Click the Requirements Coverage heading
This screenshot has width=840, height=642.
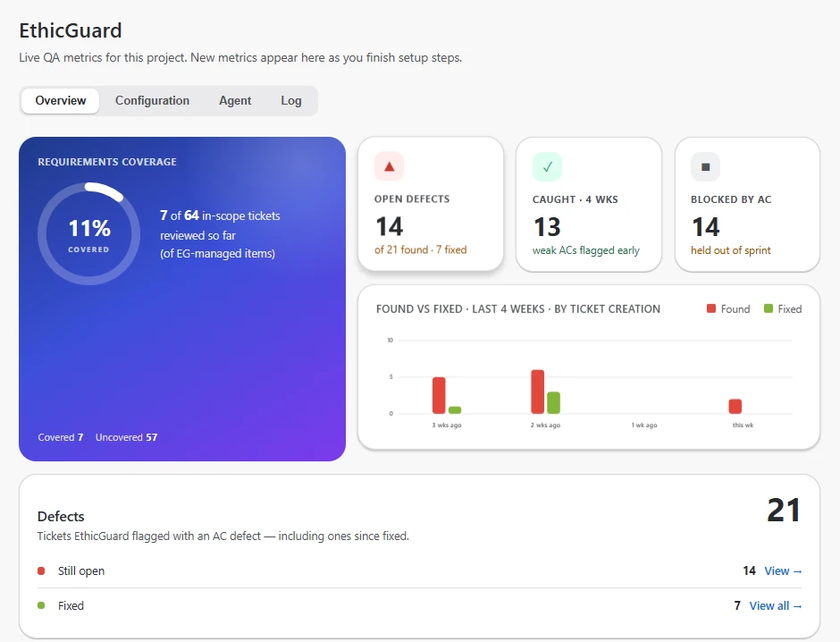coord(107,162)
